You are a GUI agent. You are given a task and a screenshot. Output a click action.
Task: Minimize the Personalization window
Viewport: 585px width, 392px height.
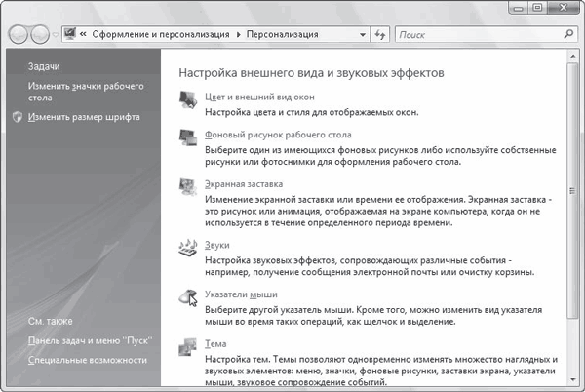pos(519,8)
